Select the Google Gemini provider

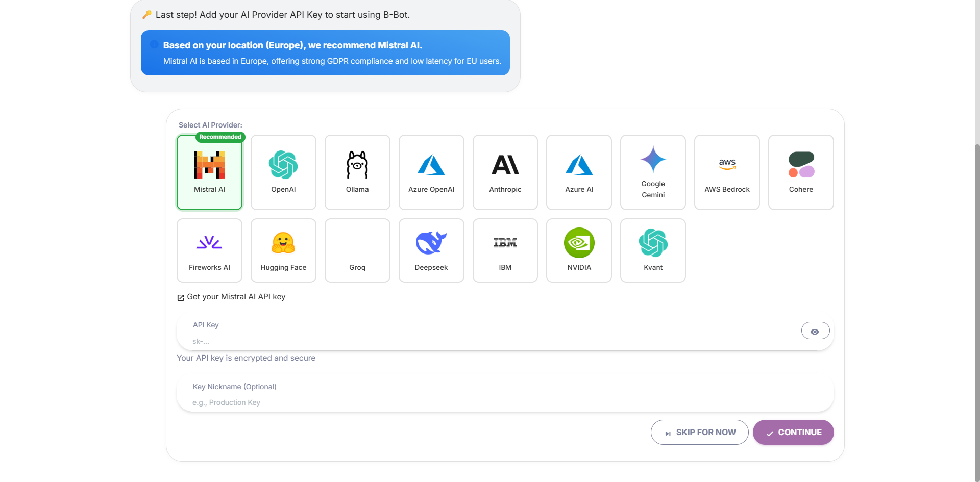pyautogui.click(x=652, y=172)
